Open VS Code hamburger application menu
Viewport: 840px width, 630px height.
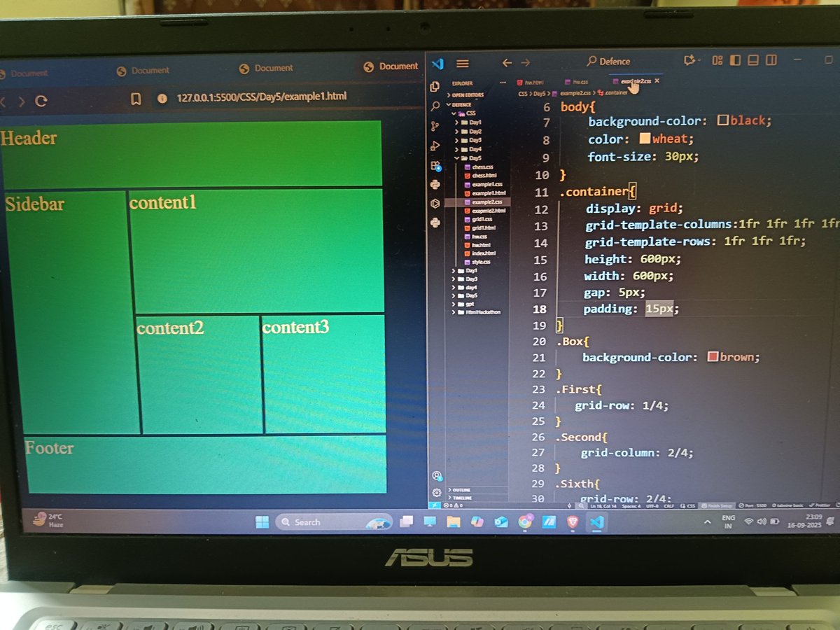click(462, 63)
